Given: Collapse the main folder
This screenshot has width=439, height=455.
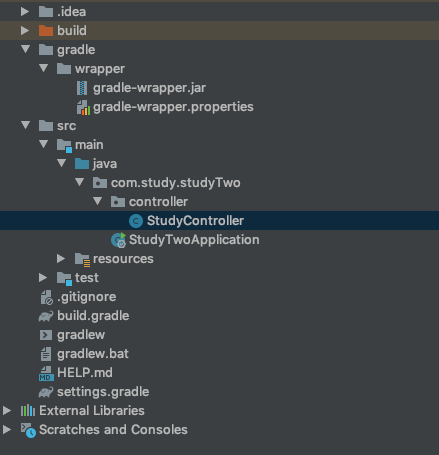Looking at the screenshot, I should (x=43, y=144).
